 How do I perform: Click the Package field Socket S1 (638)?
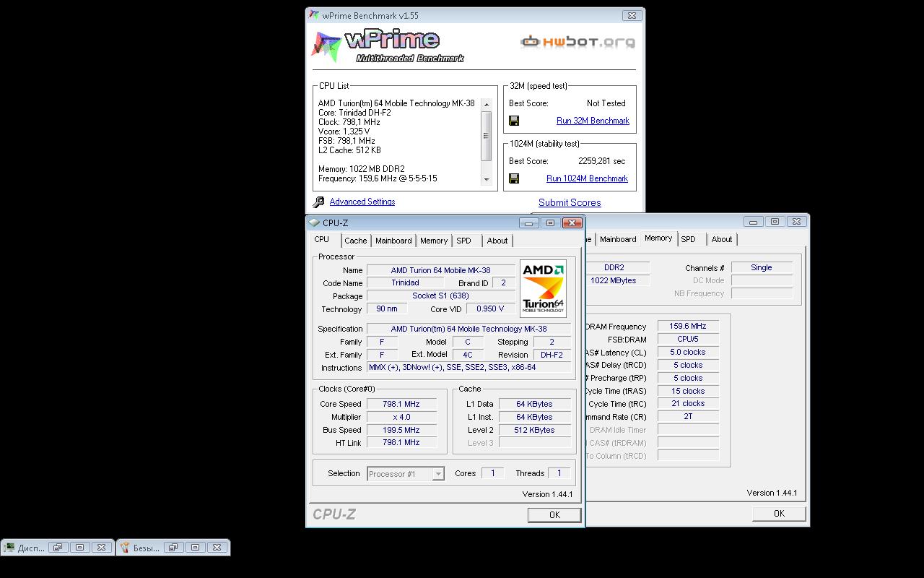click(x=440, y=296)
